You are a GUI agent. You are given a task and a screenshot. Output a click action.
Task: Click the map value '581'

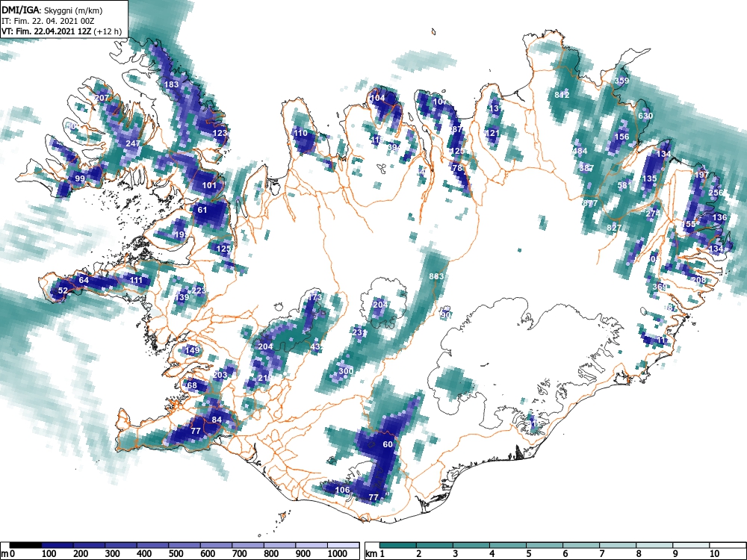click(624, 185)
